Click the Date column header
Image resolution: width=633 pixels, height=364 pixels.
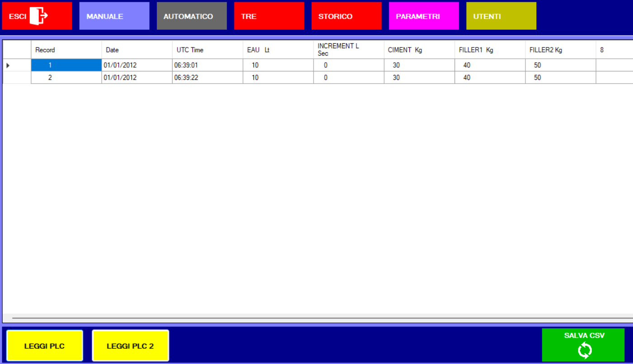tap(137, 50)
